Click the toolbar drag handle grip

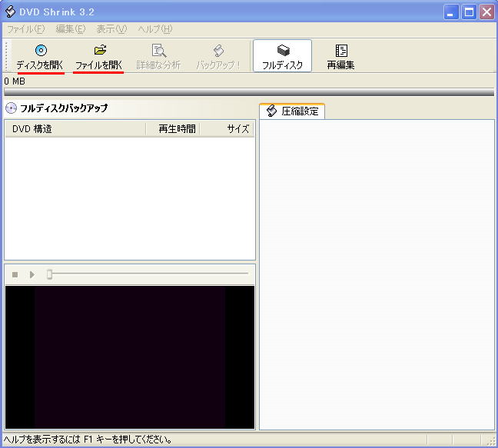coord(7,56)
